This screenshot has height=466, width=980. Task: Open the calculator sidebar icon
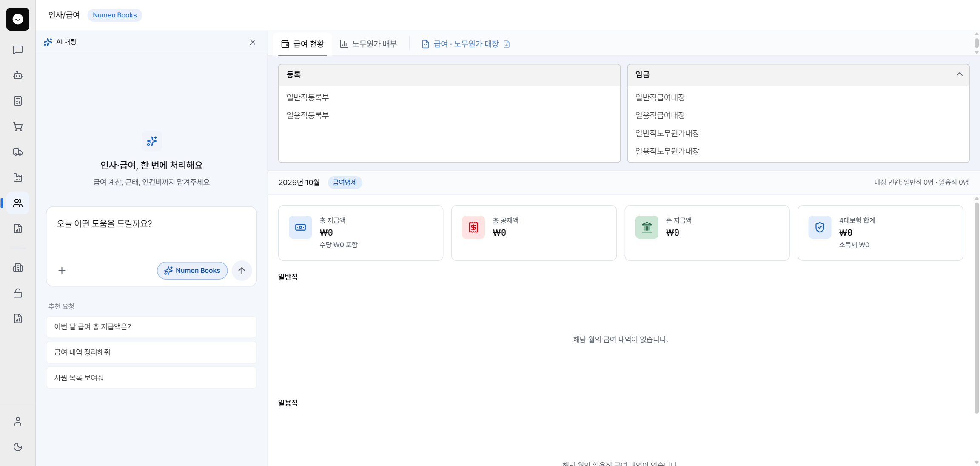tap(18, 101)
